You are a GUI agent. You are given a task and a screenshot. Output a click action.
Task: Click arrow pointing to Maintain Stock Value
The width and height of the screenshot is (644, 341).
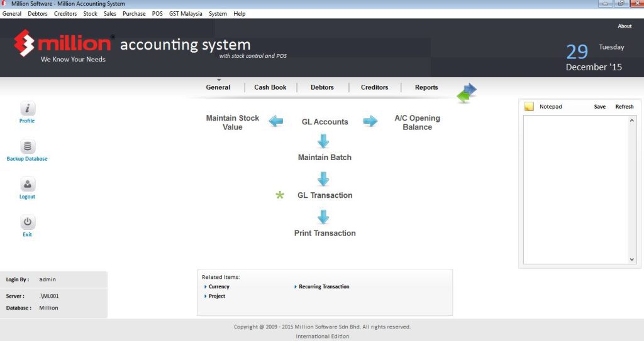point(276,121)
